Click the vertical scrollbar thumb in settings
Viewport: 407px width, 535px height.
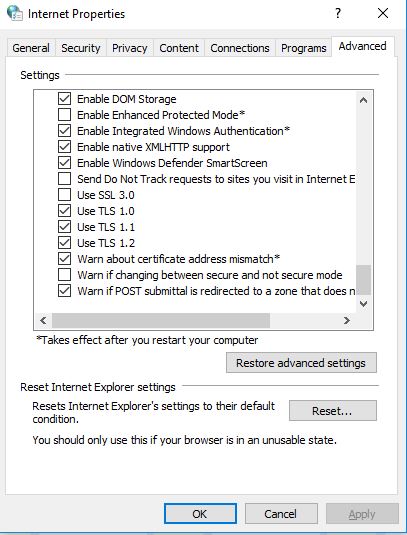pos(363,280)
